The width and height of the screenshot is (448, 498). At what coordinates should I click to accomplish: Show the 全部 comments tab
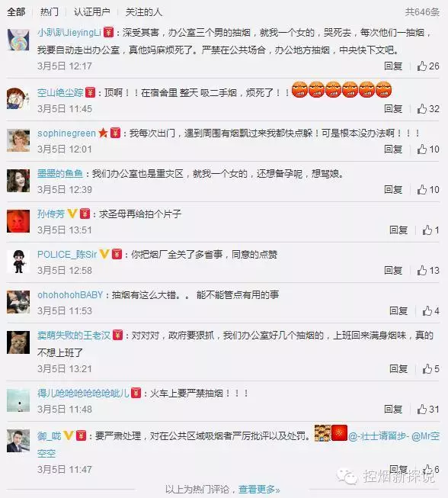coord(16,12)
